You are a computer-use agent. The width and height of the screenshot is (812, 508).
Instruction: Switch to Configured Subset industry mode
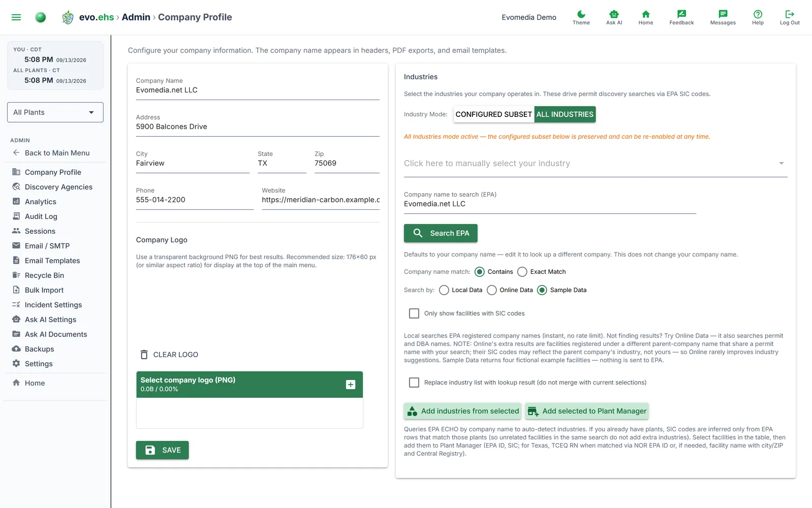[493, 114]
